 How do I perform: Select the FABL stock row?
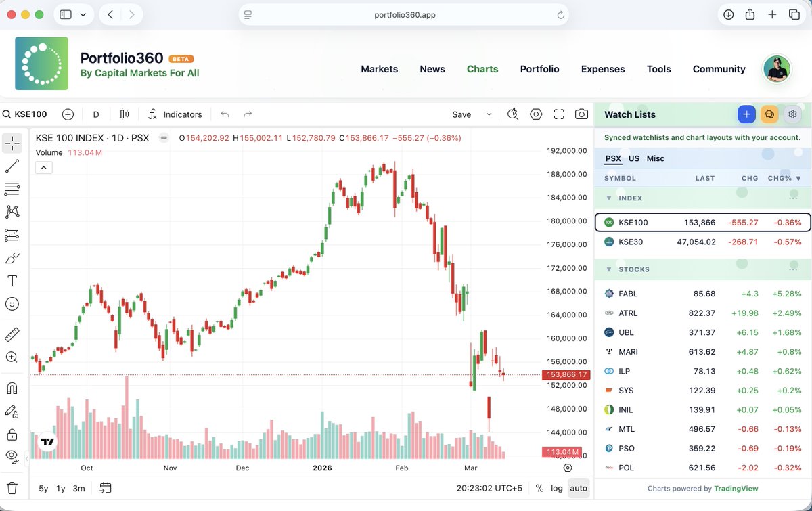[x=702, y=294]
